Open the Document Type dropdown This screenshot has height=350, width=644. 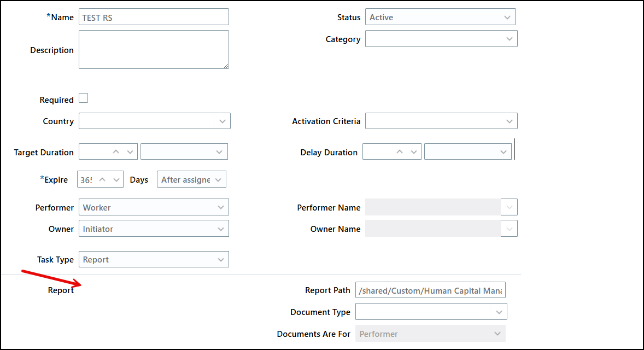click(x=431, y=312)
